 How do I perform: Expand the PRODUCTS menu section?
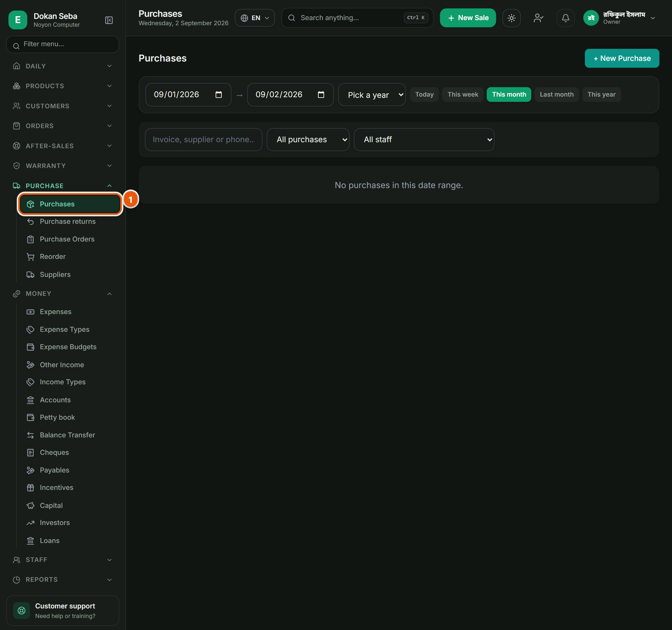[62, 86]
